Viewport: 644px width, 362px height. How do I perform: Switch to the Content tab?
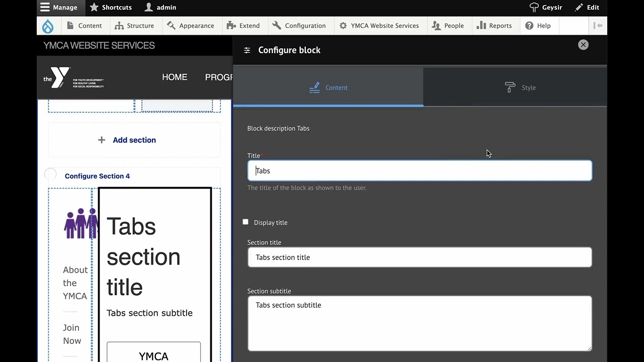point(328,87)
